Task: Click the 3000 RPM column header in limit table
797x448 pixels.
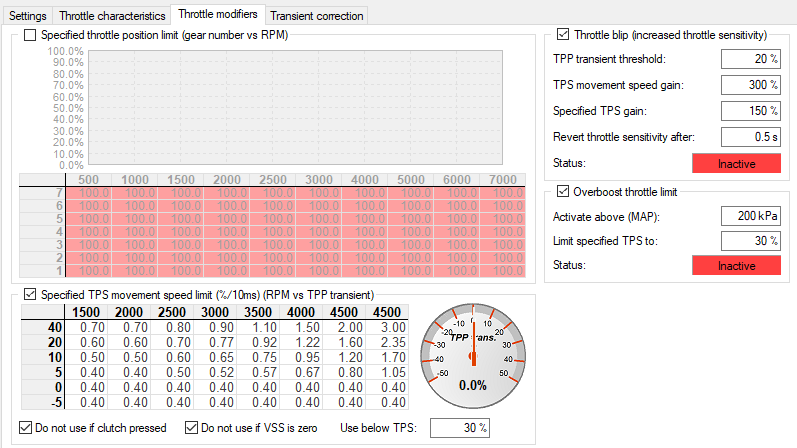Action: tap(319, 180)
